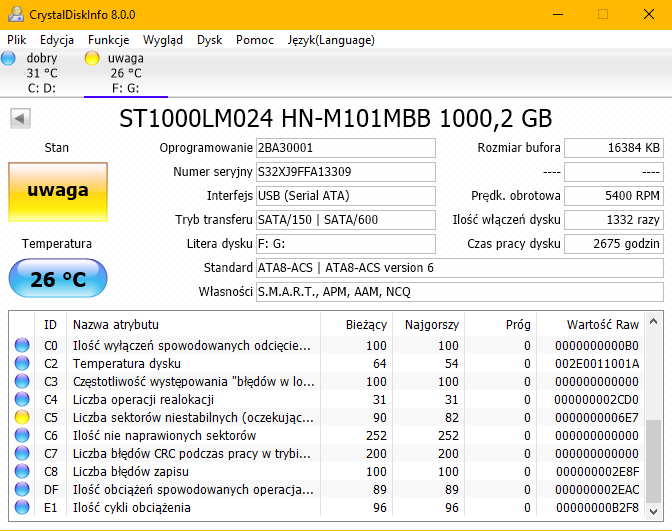Viewport: 672px width, 531px height.
Task: Close the CrystalDiskInfo window
Action: (x=649, y=15)
